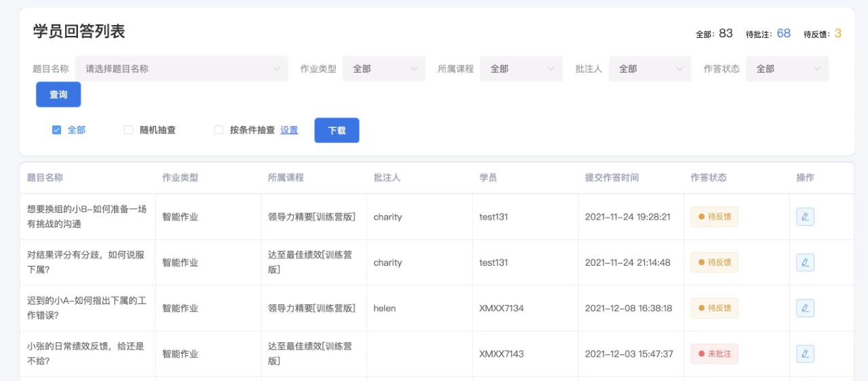Click the 作答状态 column header
Screen dimensions: 868x381
click(709, 178)
